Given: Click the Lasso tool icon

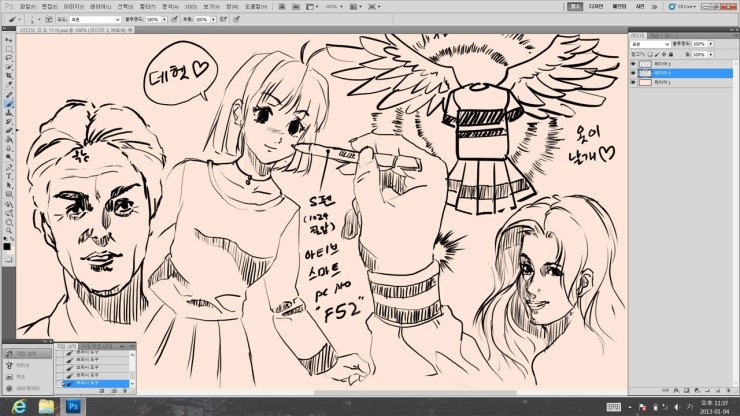Looking at the screenshot, I should (8, 57).
